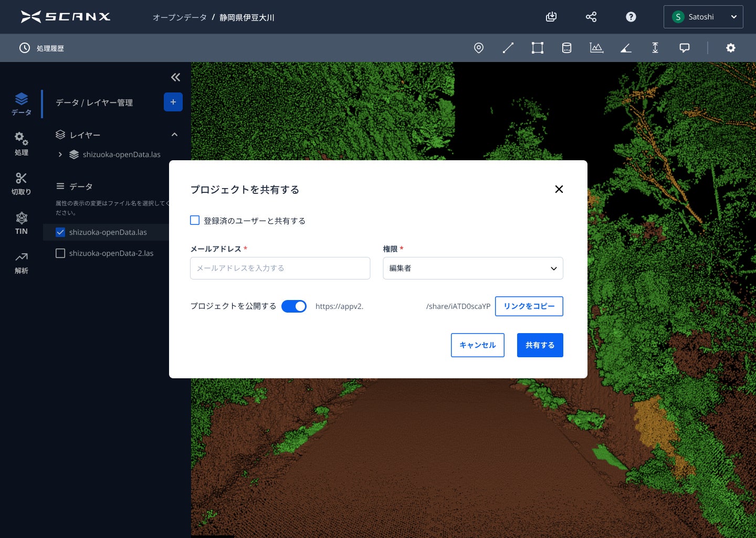Select the cross-section profile tool
This screenshot has height=538, width=756.
tap(596, 48)
